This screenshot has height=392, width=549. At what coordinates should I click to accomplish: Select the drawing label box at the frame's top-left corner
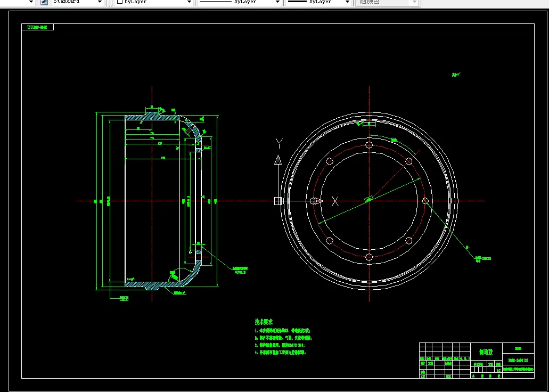coord(37,27)
